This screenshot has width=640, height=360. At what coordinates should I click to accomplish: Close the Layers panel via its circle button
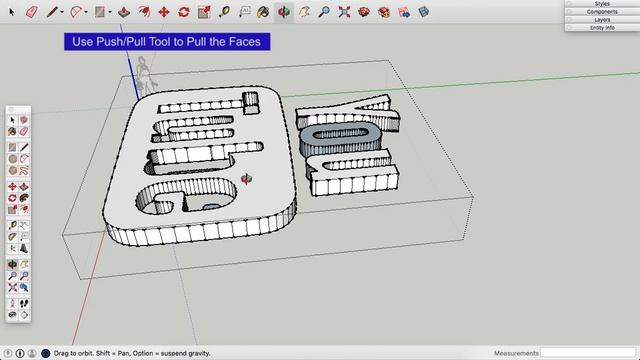[x=569, y=20]
